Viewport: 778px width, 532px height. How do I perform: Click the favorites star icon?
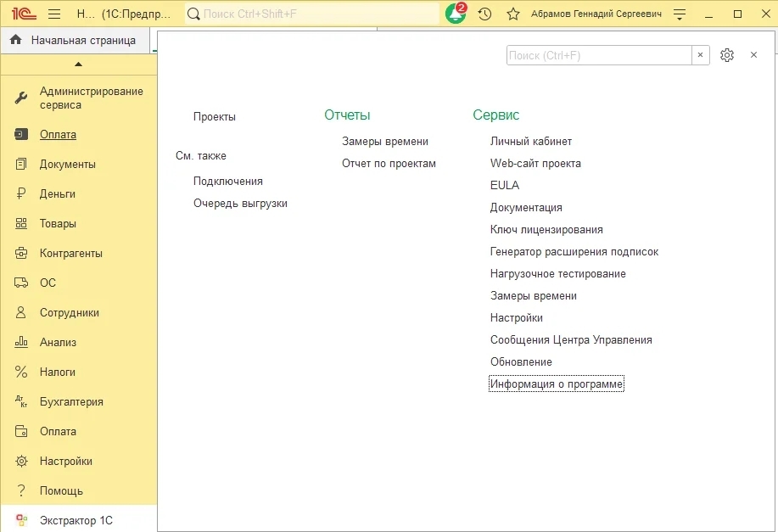click(512, 14)
